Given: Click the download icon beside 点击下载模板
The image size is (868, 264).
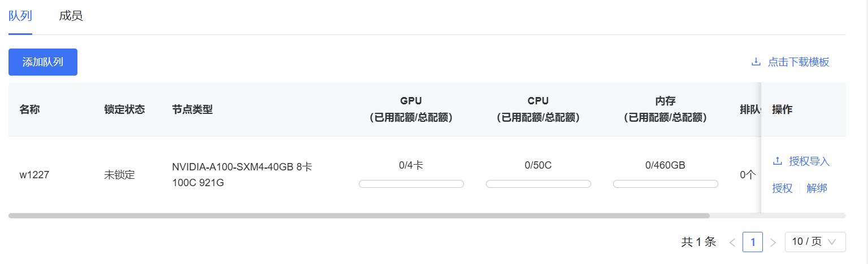Looking at the screenshot, I should pos(756,62).
